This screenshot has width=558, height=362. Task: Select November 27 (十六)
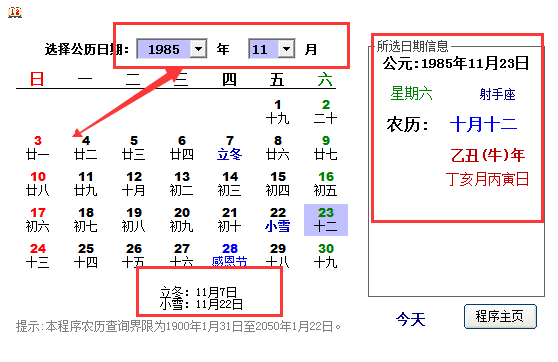click(181, 256)
